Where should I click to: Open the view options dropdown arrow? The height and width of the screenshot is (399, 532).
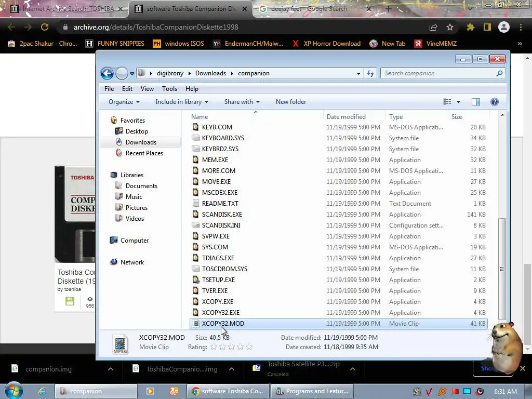tap(458, 102)
